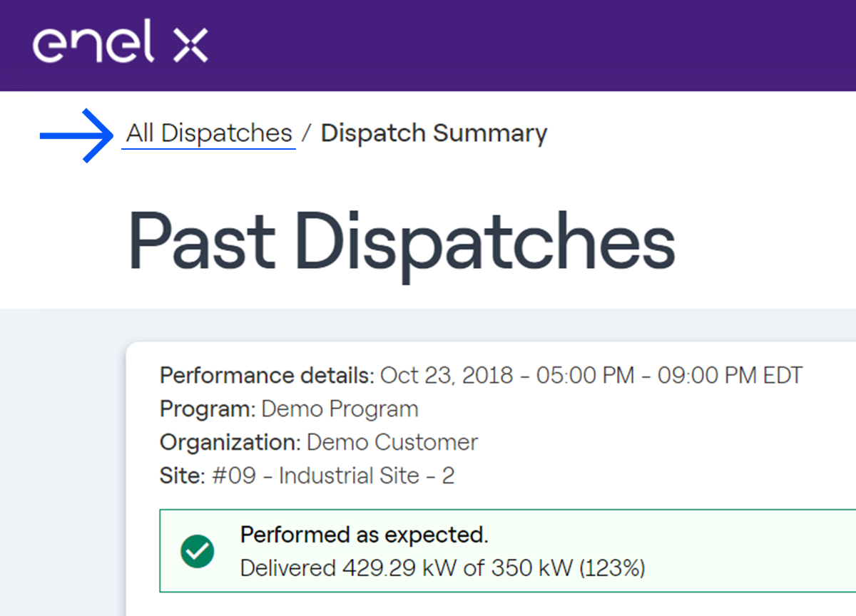
Task: Click the Dispatch Summary breadcrumb item
Action: tap(433, 133)
